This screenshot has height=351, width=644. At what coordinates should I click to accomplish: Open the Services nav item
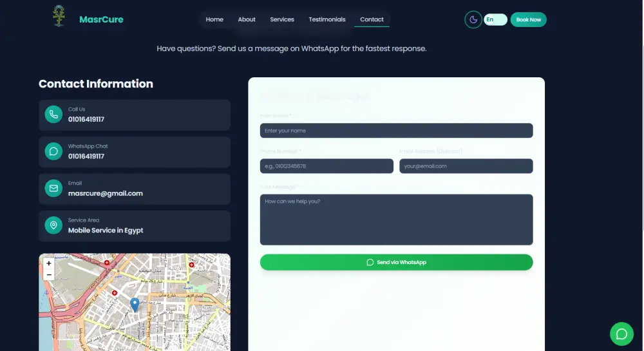pyautogui.click(x=282, y=19)
